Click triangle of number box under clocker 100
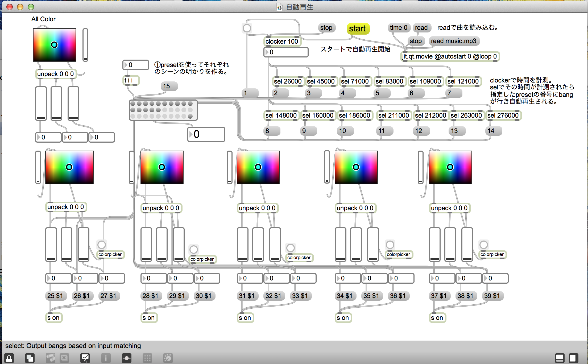588x364 pixels. point(267,52)
